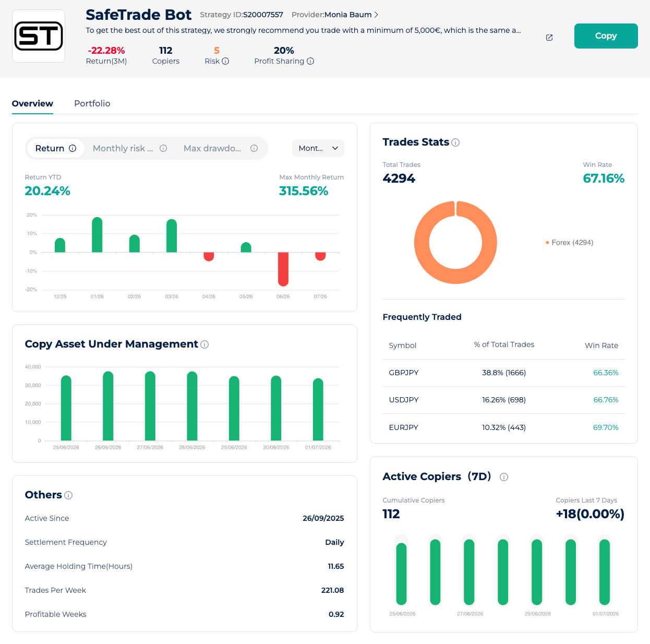The image size is (650, 644).
Task: Click the % of Total Trades header
Action: coord(504,344)
